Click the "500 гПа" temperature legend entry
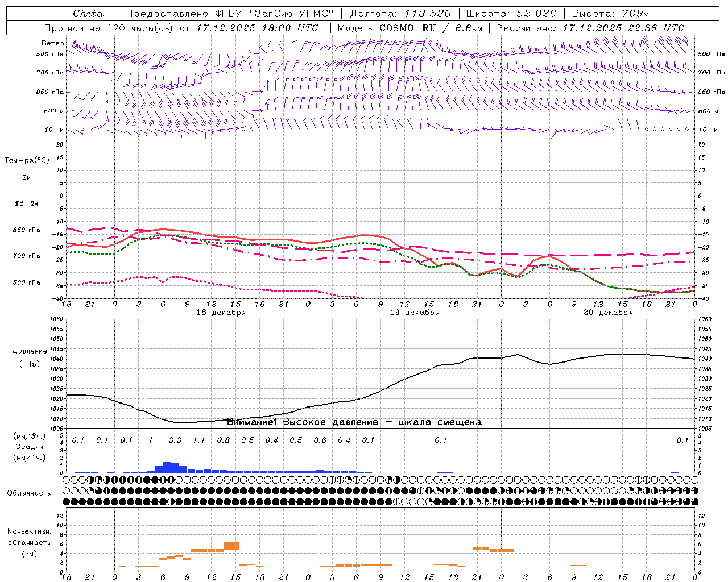Viewport: 728px width, 582px height. coord(27,282)
